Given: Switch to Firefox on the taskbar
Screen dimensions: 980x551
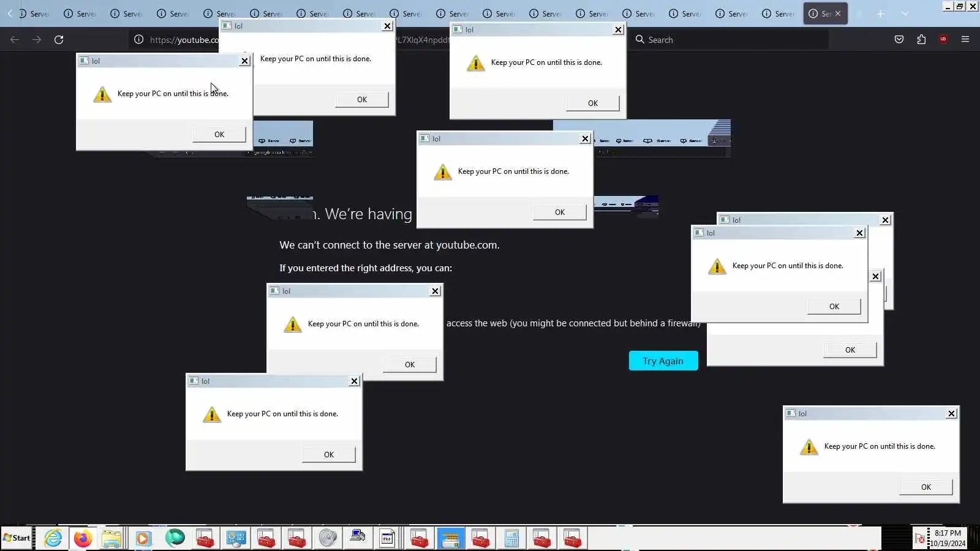Looking at the screenshot, I should click(x=83, y=539).
